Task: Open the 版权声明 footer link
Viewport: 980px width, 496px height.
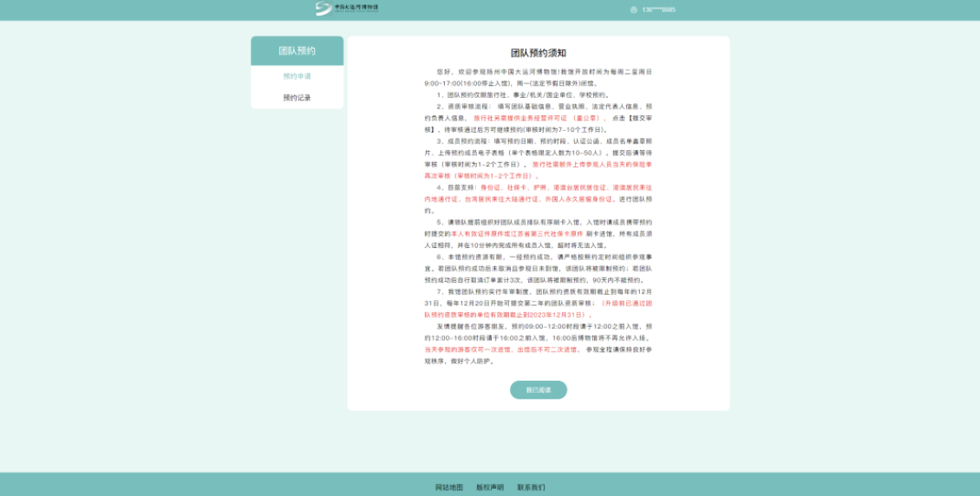Action: (490, 487)
